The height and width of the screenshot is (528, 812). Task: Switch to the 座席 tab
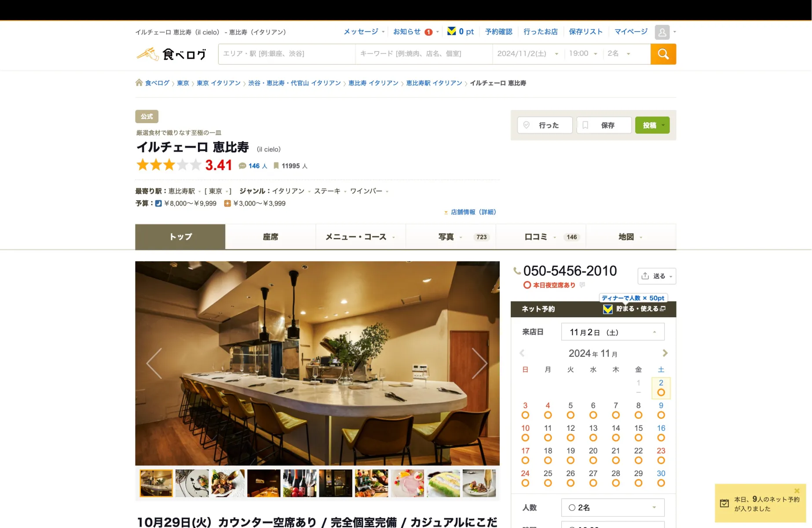[270, 237]
